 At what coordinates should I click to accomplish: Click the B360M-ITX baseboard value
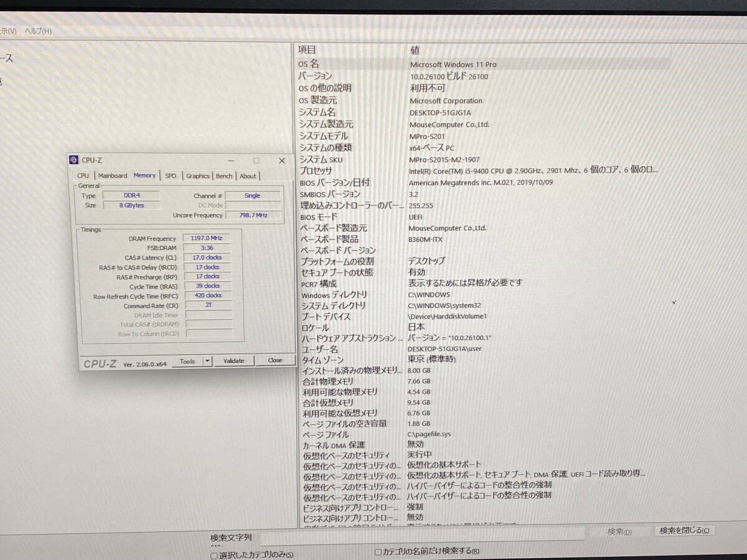click(426, 239)
